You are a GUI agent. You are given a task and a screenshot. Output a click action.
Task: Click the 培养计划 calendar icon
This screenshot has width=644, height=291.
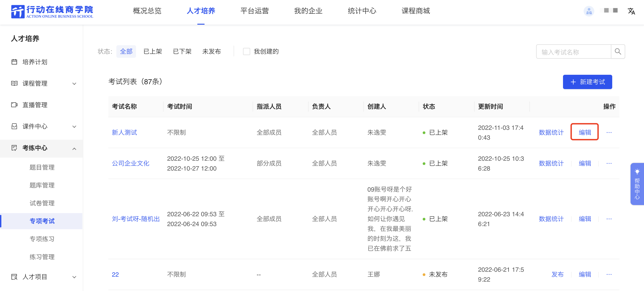[x=14, y=62]
